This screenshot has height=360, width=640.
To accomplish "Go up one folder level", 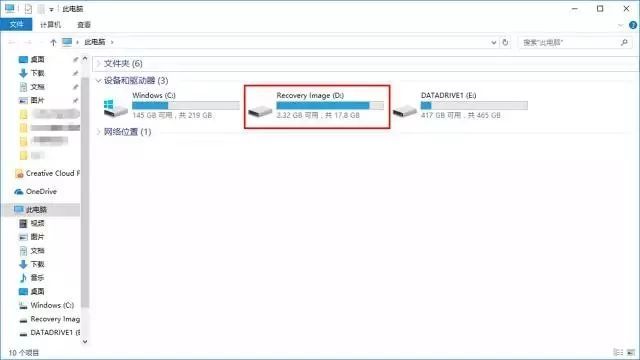I will coord(53,42).
